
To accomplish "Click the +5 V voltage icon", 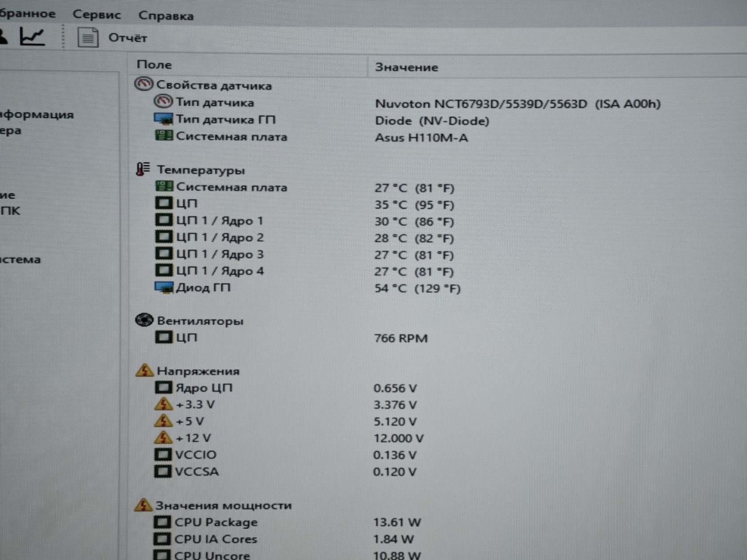I will click(x=163, y=420).
